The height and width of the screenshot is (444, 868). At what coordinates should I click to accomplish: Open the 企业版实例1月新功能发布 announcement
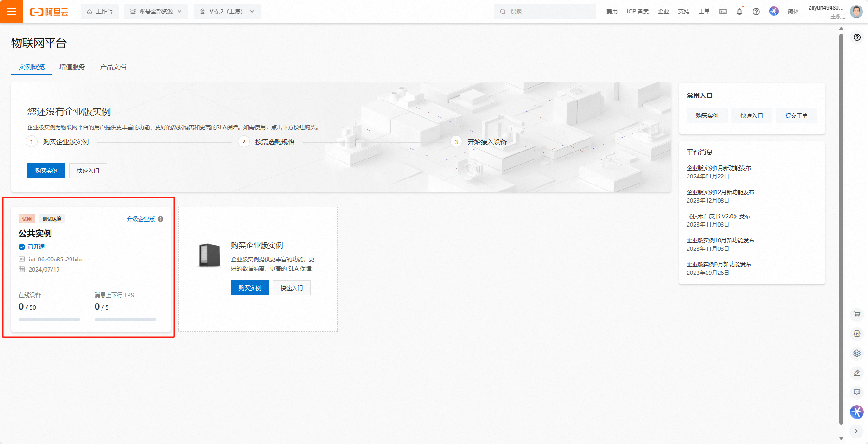point(719,168)
